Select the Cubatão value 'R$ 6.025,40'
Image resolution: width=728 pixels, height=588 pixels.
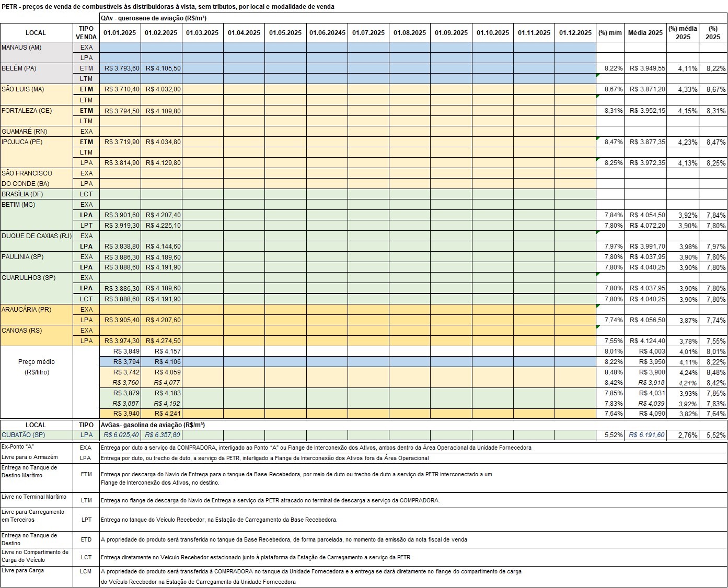pos(120,435)
